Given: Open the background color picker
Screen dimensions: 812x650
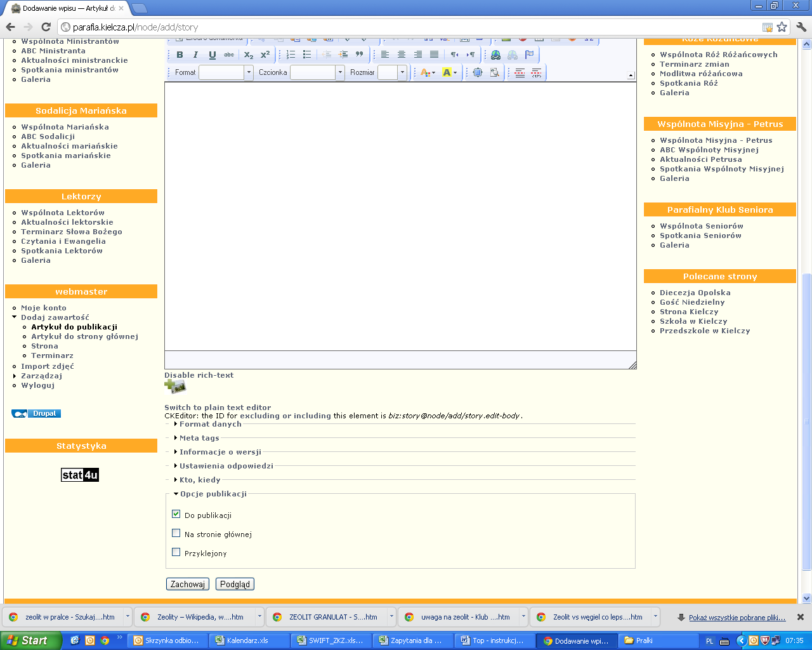Looking at the screenshot, I should tap(450, 72).
